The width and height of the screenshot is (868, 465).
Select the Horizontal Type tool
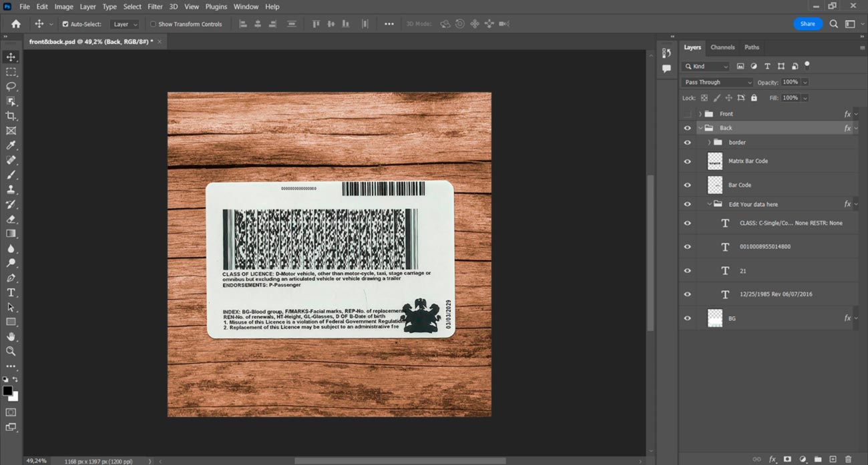pos(11,293)
